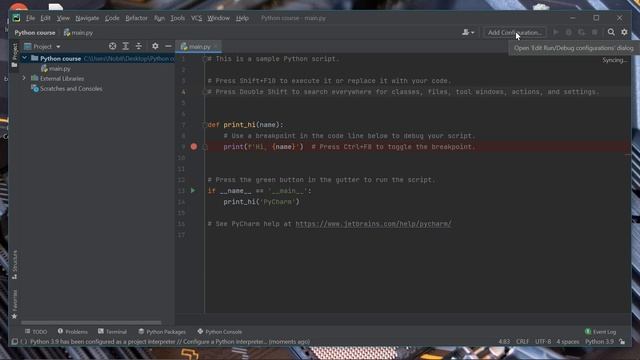This screenshot has height=360, width=640.
Task: Remove the red breakpoint on line 9
Action: (194, 147)
